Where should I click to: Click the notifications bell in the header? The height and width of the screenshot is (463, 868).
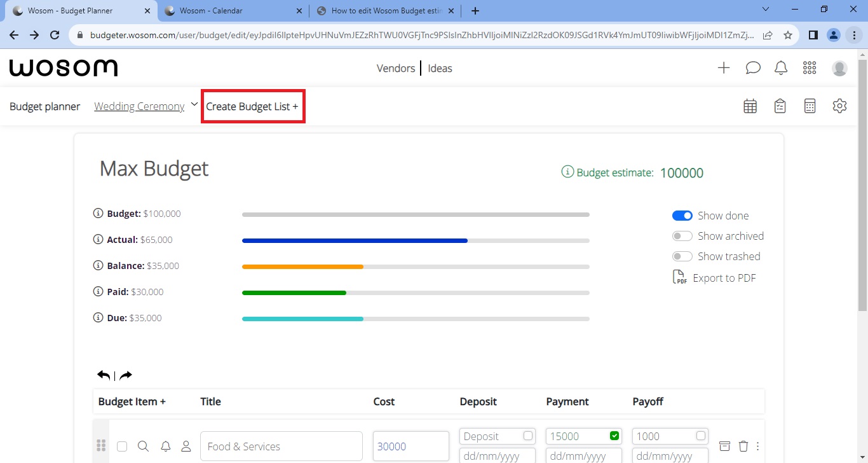click(x=781, y=68)
